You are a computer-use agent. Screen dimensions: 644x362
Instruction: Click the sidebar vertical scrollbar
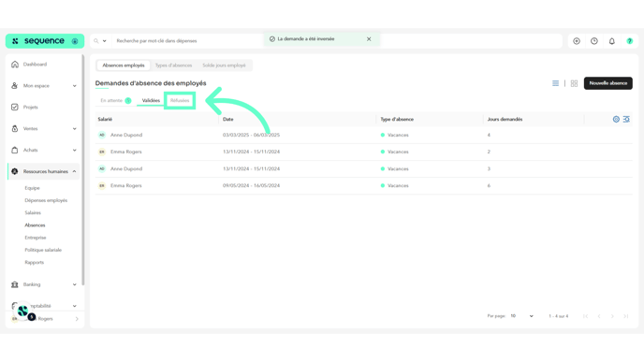point(83,170)
